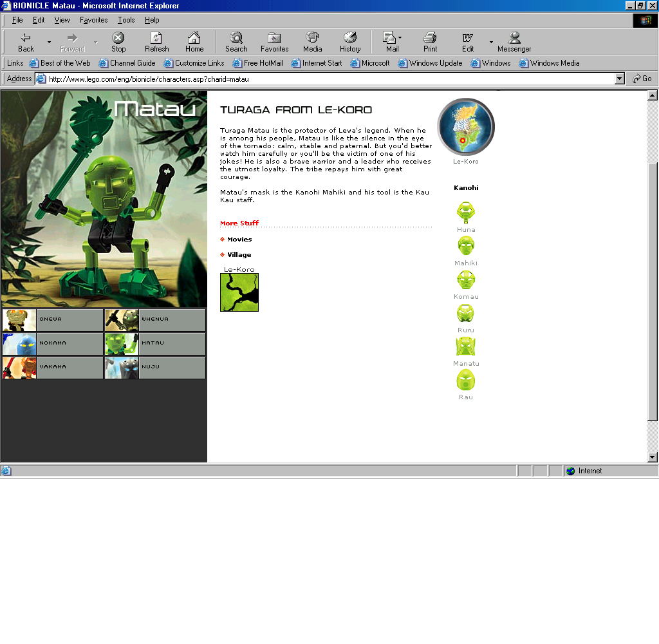The image size is (659, 644).
Task: Select the Whenua character thumbnail
Action: [122, 320]
